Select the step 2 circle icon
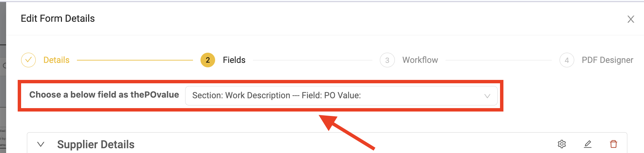The image size is (644, 153). pyautogui.click(x=208, y=60)
